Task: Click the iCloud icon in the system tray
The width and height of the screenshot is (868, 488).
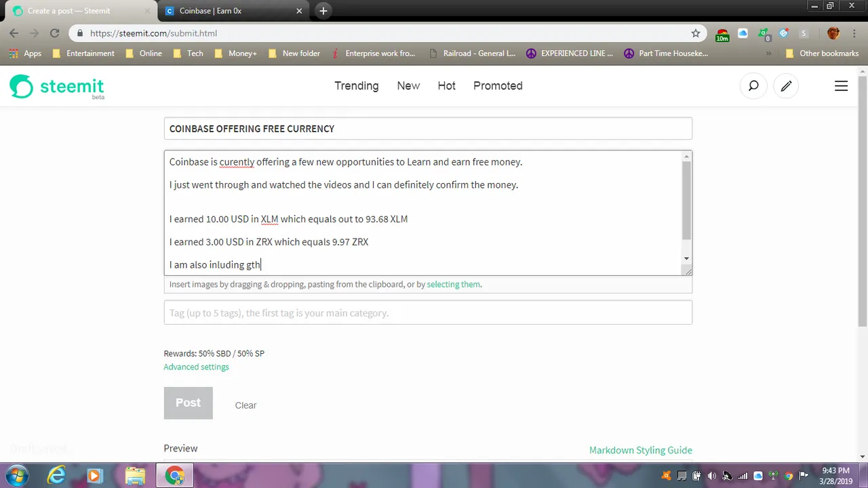Action: coord(758,476)
